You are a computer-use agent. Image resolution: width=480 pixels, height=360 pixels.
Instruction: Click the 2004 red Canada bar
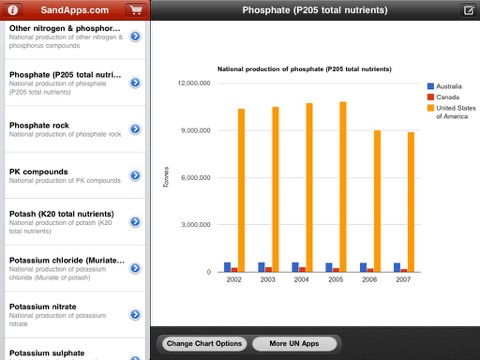tap(302, 270)
